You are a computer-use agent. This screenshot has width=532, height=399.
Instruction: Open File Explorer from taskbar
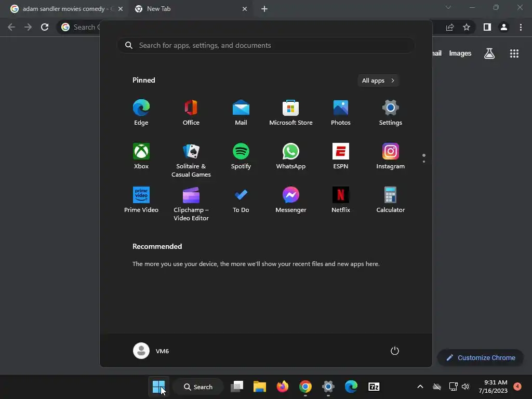tap(260, 387)
